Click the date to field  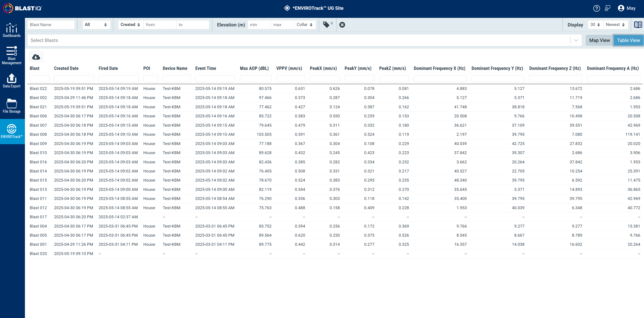click(192, 24)
